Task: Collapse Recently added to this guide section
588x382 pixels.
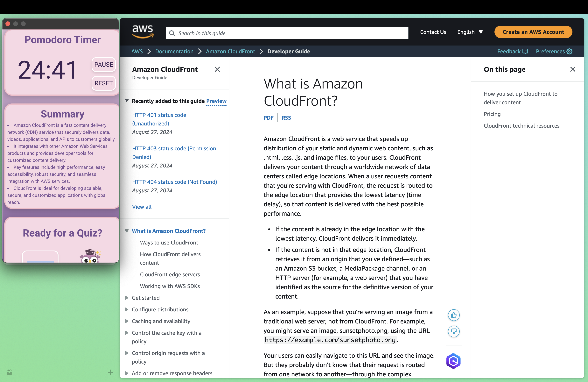Action: point(127,101)
